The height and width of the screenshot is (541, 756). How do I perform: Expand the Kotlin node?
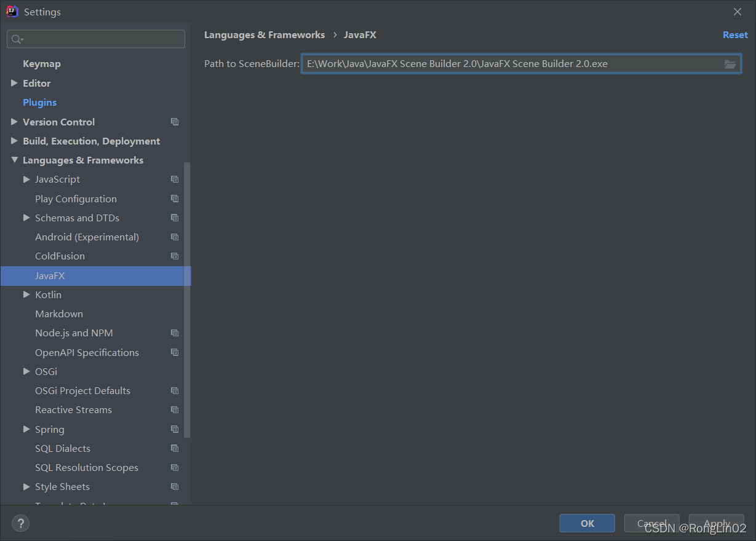click(26, 294)
